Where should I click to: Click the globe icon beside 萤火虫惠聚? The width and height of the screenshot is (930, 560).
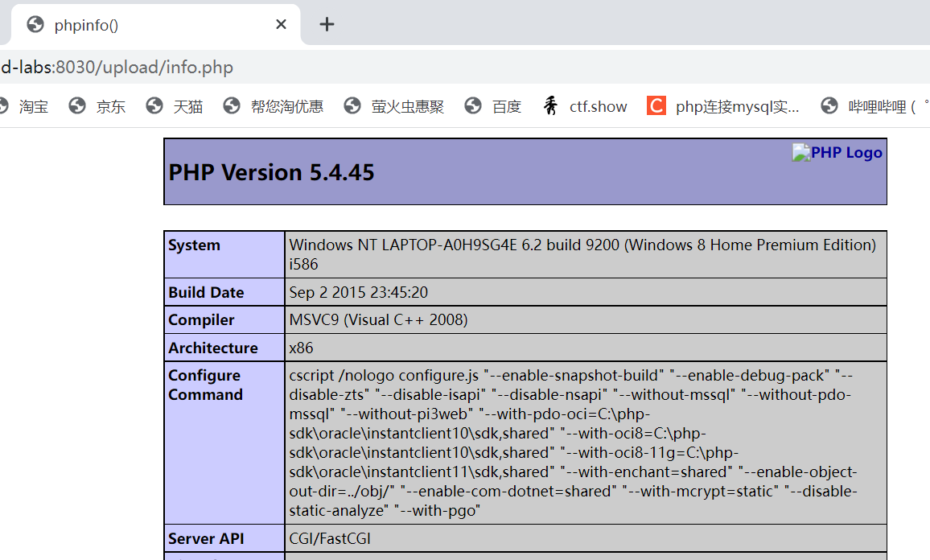[x=352, y=106]
